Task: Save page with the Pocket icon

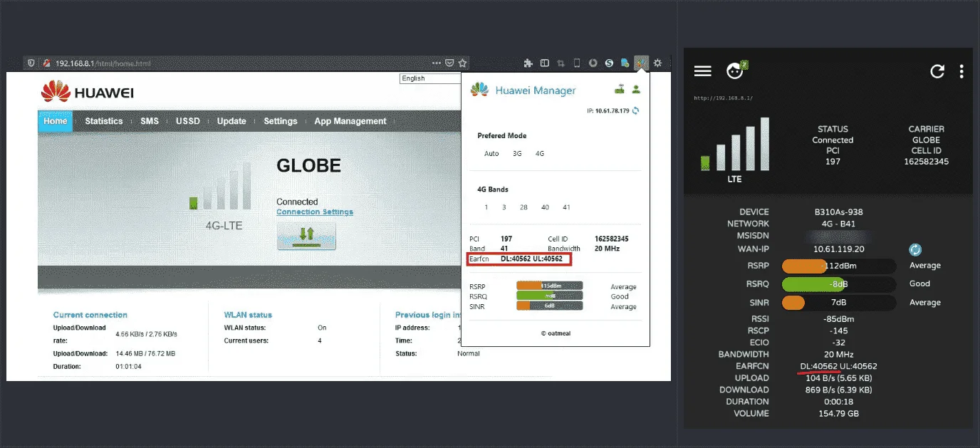Action: (x=449, y=63)
